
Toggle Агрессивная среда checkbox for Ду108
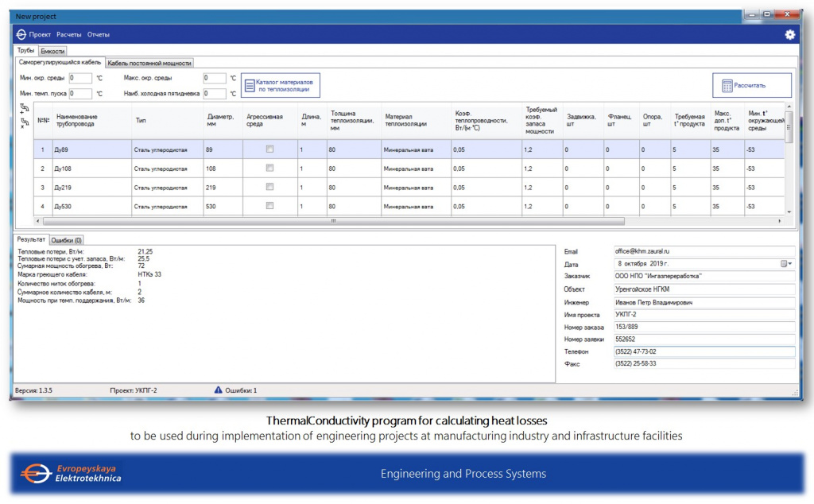[269, 168]
